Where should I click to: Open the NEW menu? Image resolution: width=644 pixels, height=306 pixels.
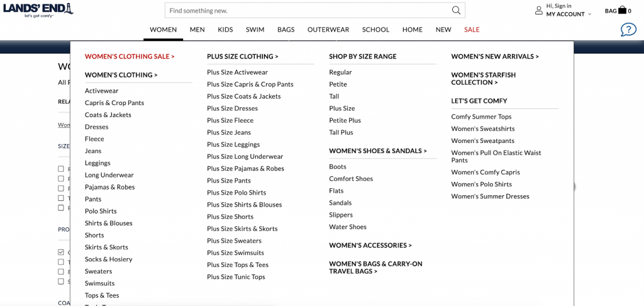tap(443, 30)
